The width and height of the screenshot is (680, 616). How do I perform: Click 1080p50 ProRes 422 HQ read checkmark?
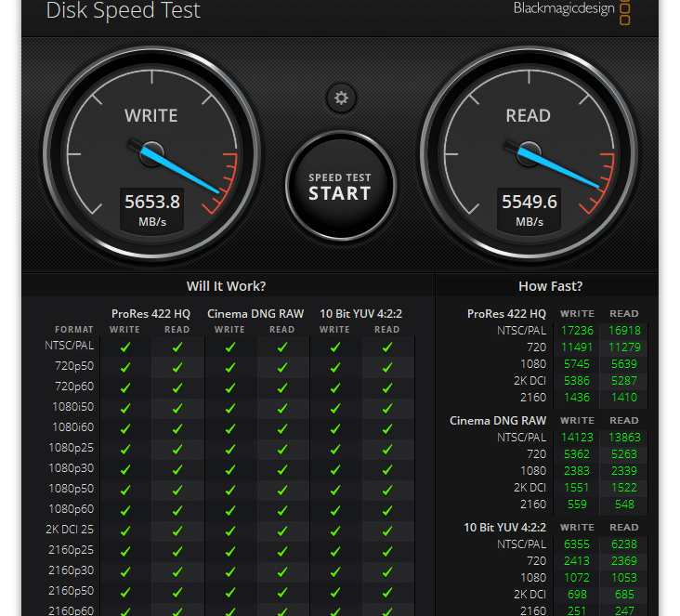coord(177,491)
